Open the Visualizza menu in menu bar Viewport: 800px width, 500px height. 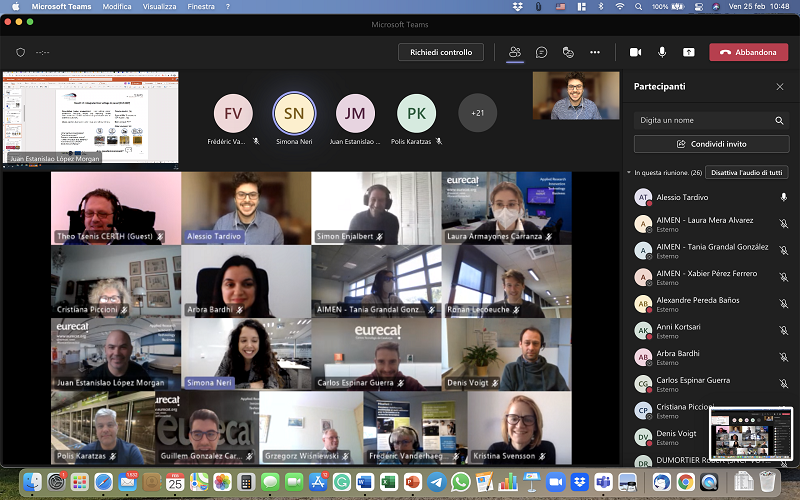159,6
